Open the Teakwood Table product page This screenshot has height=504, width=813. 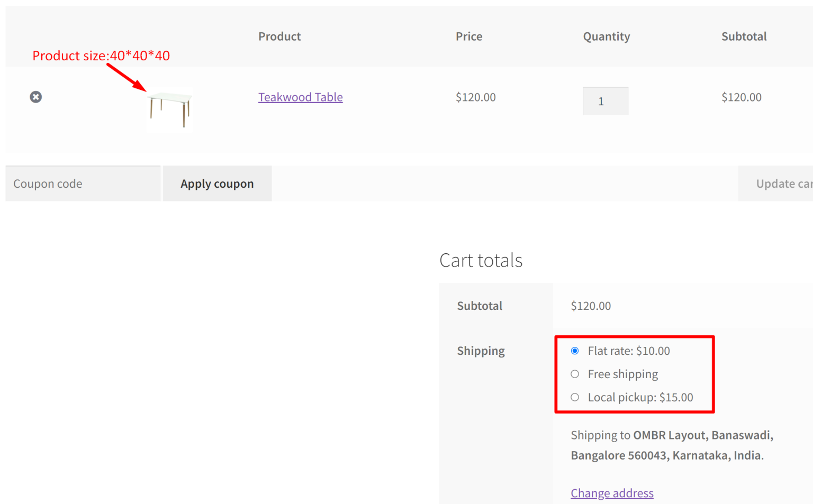pos(300,97)
